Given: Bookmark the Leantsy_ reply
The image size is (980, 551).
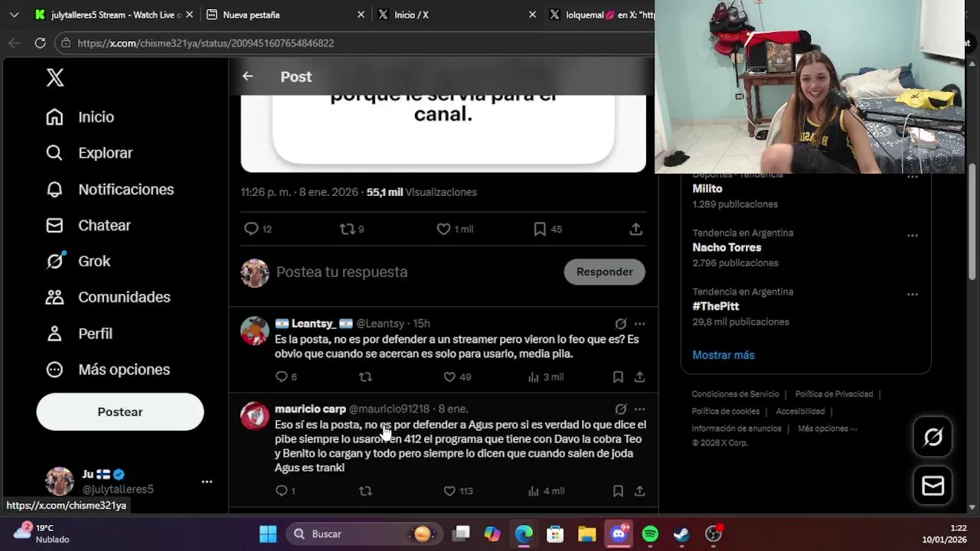Looking at the screenshot, I should (618, 377).
